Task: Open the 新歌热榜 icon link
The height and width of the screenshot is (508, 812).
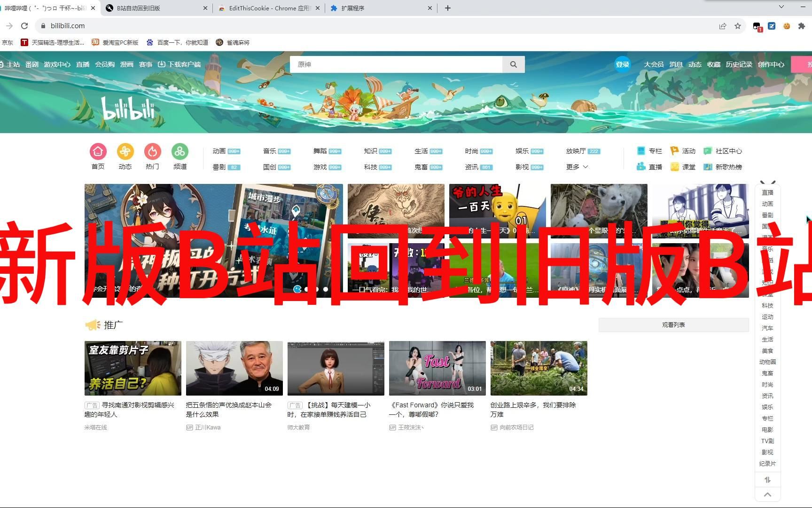Action: tap(723, 167)
